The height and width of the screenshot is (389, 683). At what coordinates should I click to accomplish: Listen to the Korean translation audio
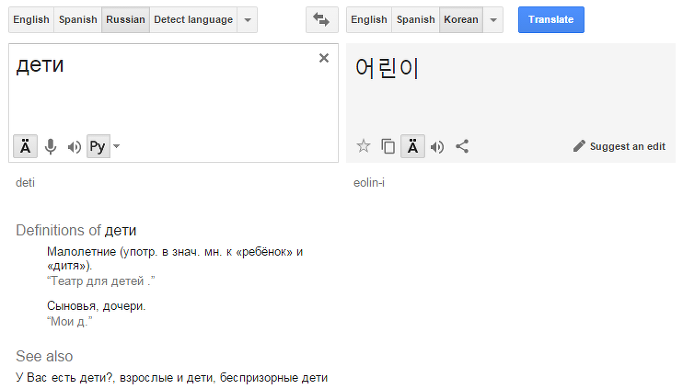[437, 147]
